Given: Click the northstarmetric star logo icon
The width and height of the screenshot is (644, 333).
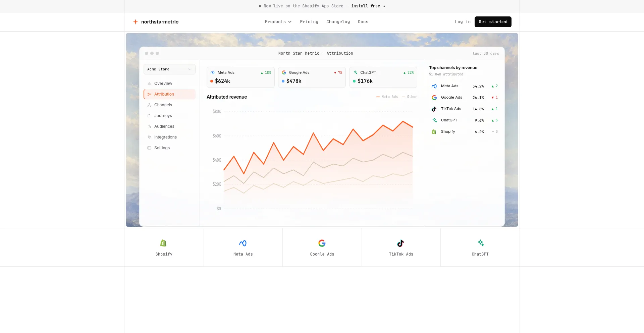Looking at the screenshot, I should 136,22.
